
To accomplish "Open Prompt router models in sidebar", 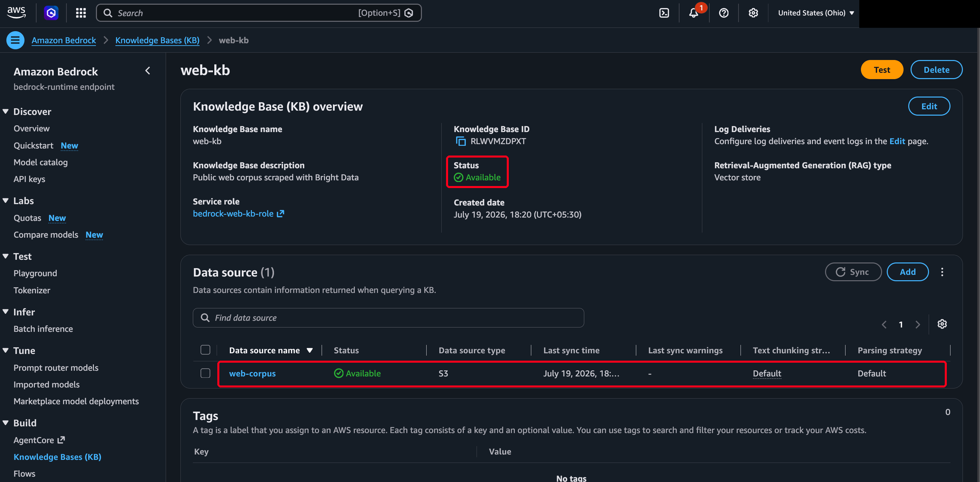I will pos(56,368).
